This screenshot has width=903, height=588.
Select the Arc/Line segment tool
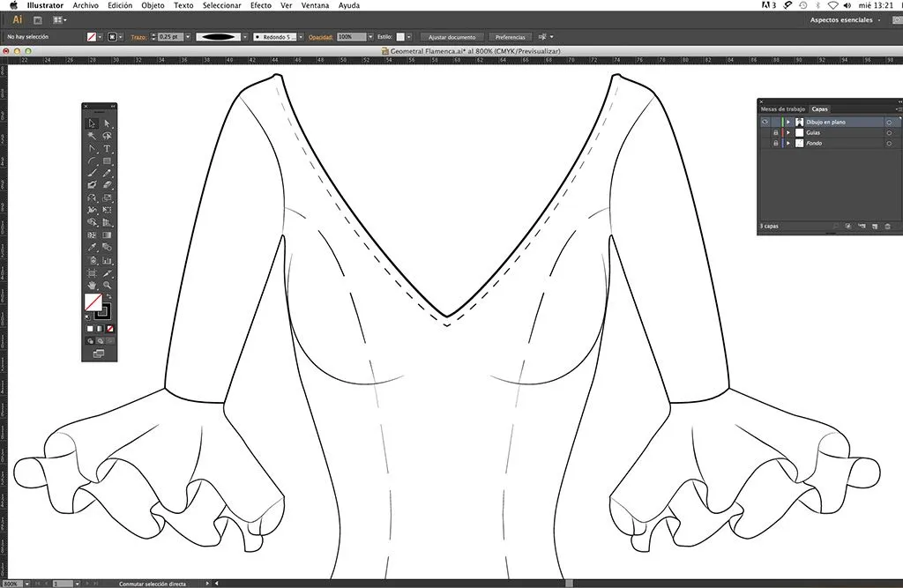[92, 160]
